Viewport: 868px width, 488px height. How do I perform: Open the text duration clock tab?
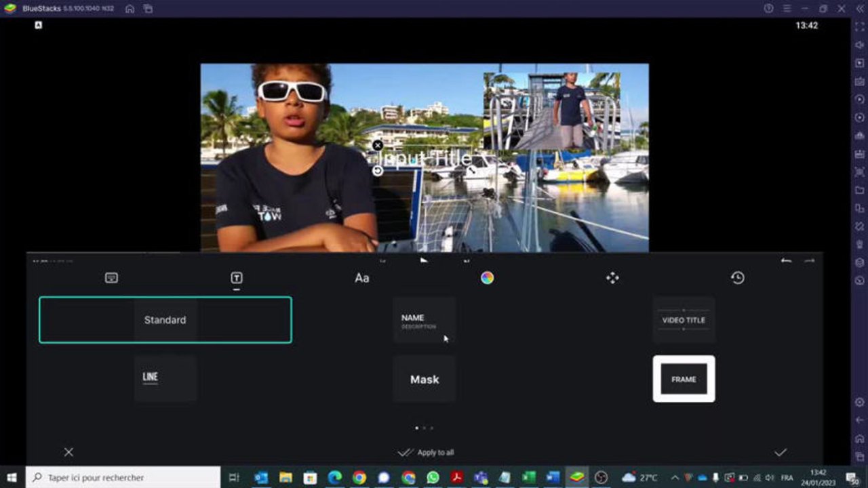click(738, 278)
